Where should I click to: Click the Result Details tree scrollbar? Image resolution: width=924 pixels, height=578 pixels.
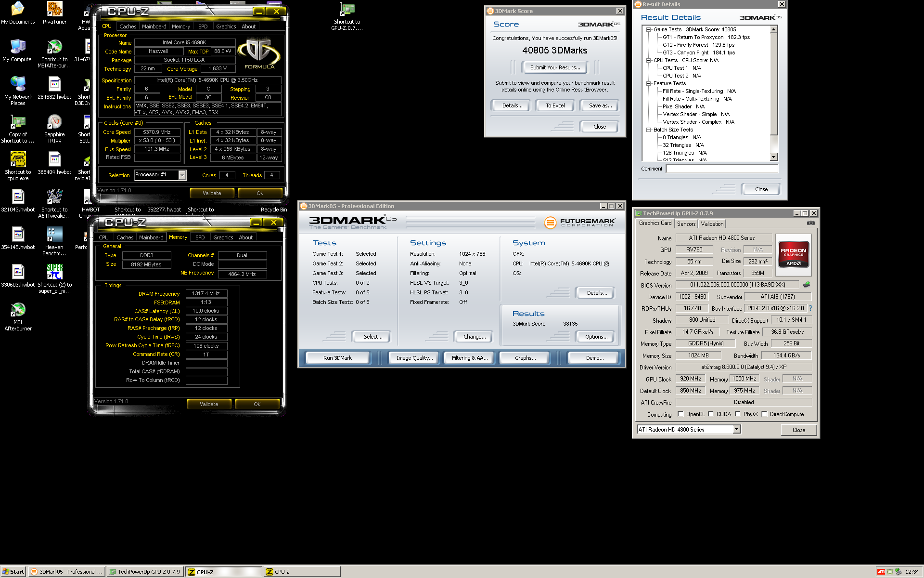coord(774,93)
